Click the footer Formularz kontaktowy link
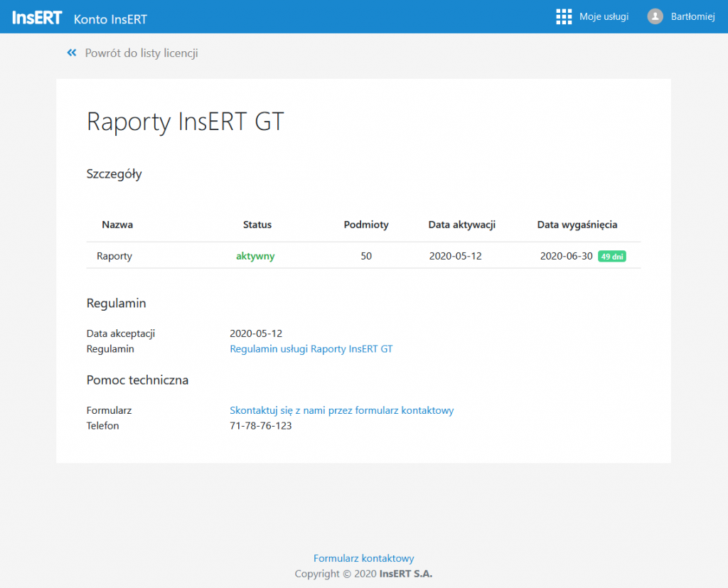Screen dimensions: 728x588 [x=363, y=558]
